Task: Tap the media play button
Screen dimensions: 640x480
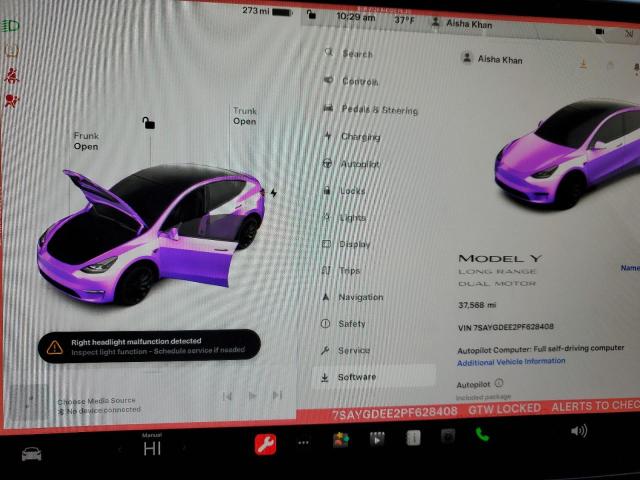Action: [x=252, y=396]
